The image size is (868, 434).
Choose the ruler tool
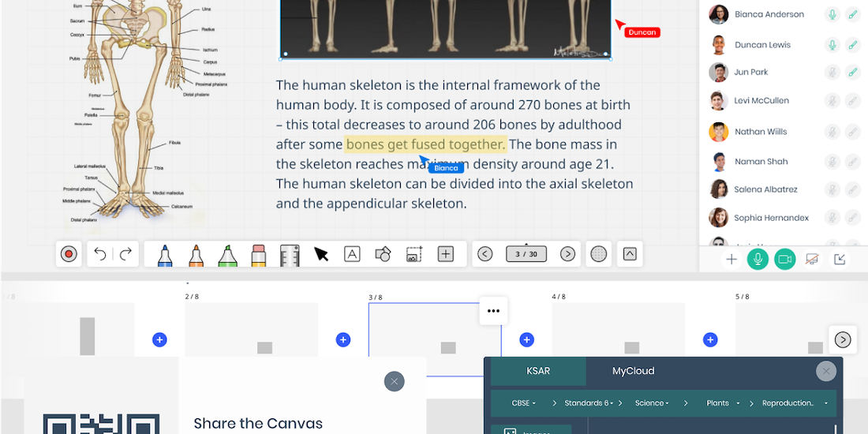290,255
